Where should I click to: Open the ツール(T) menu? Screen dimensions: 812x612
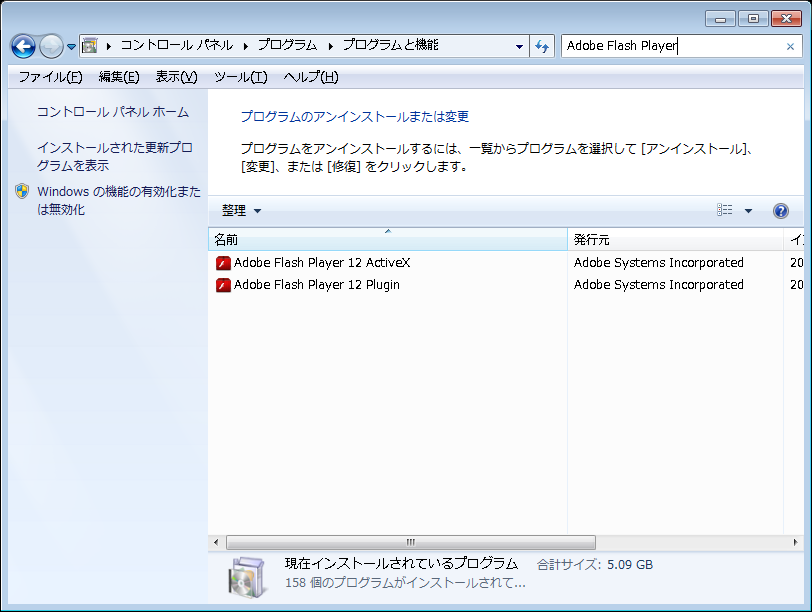241,77
